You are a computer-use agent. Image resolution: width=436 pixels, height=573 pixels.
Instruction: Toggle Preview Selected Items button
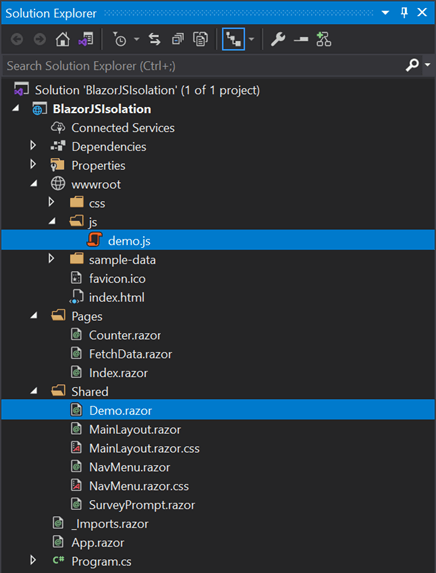301,39
